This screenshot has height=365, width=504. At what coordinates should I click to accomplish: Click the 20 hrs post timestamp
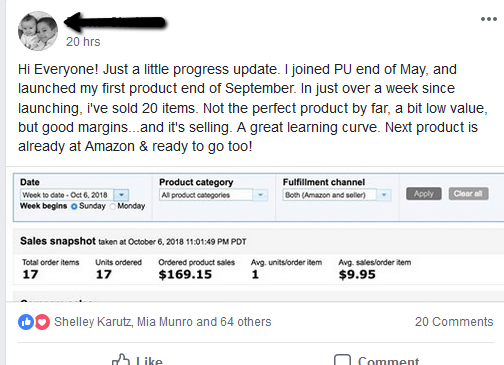[x=83, y=42]
